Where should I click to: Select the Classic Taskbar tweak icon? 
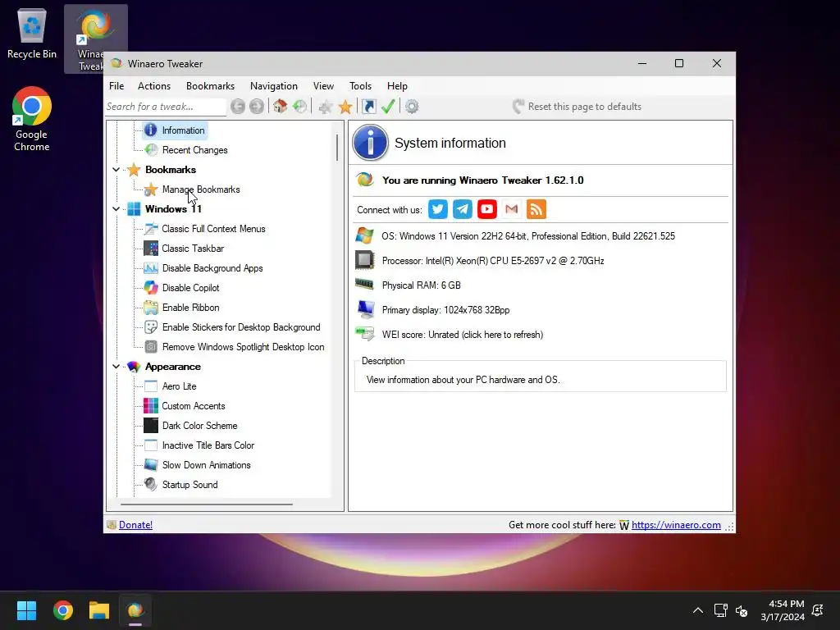click(x=151, y=249)
